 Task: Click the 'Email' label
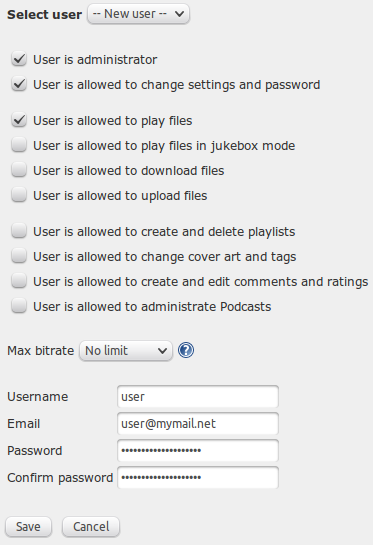click(x=24, y=424)
